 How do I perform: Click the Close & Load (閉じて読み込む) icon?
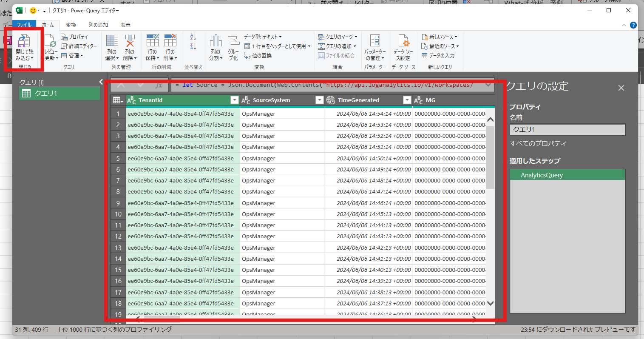click(x=23, y=41)
